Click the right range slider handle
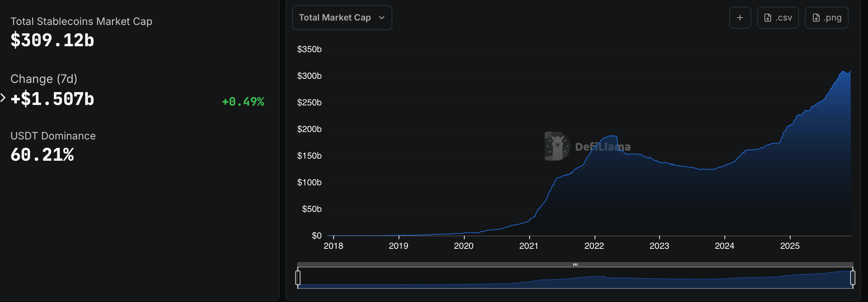This screenshot has width=868, height=302. tap(853, 277)
